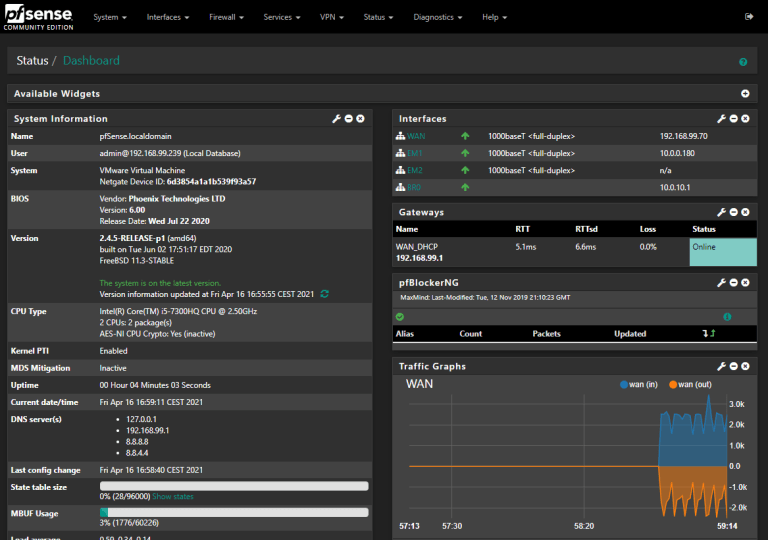Screen dimensions: 768x540
Task: Open the dashboard help icon
Action: [743, 62]
